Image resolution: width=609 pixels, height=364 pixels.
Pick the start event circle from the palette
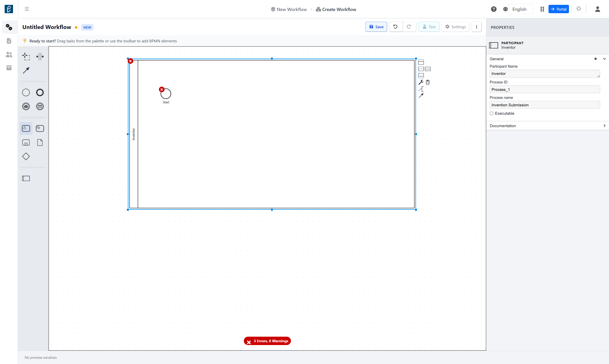coord(26,92)
